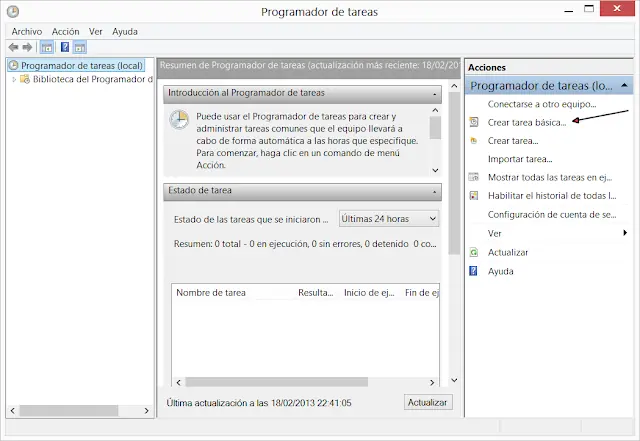This screenshot has width=640, height=441.
Task: Click the blue Help toolbar icon
Action: [x=65, y=47]
